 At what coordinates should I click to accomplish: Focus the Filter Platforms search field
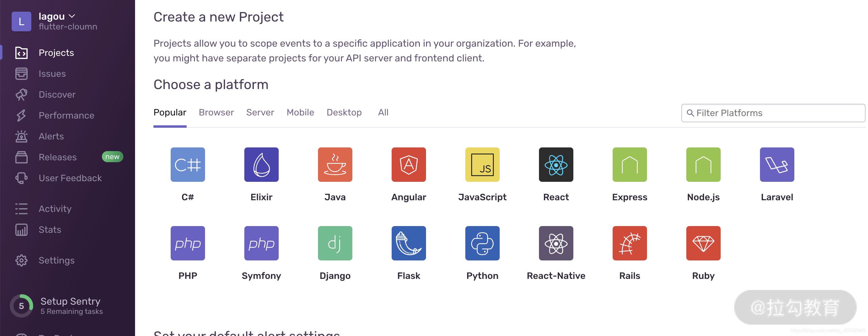773,113
